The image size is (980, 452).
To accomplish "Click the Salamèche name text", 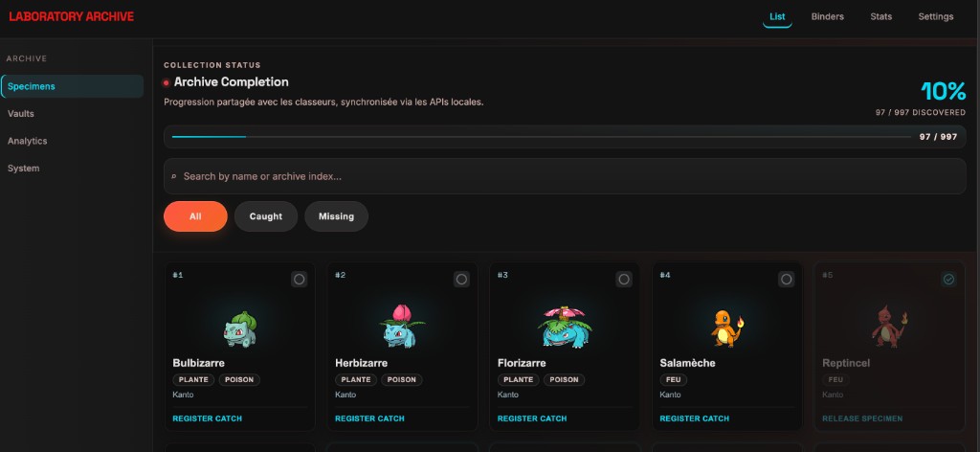I will pyautogui.click(x=687, y=363).
